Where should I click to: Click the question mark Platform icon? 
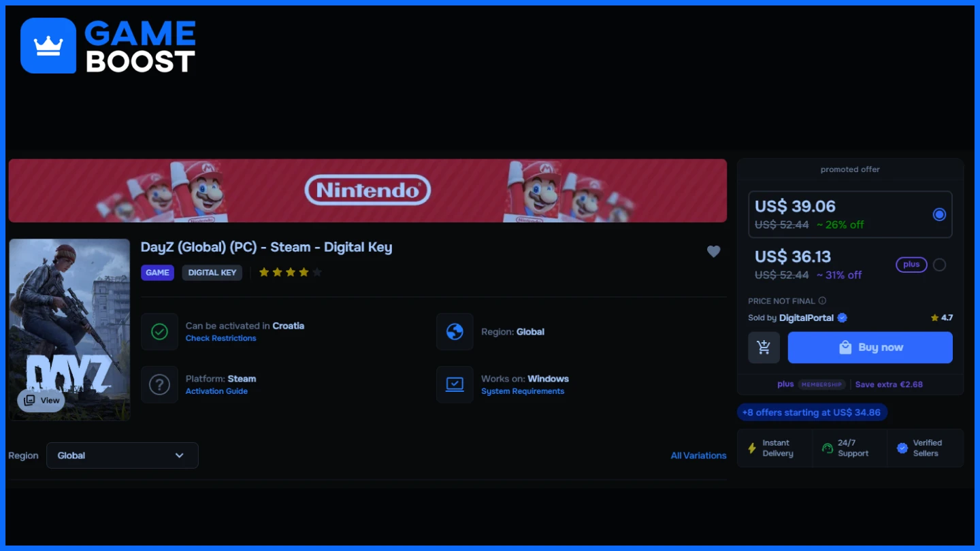pyautogui.click(x=159, y=384)
